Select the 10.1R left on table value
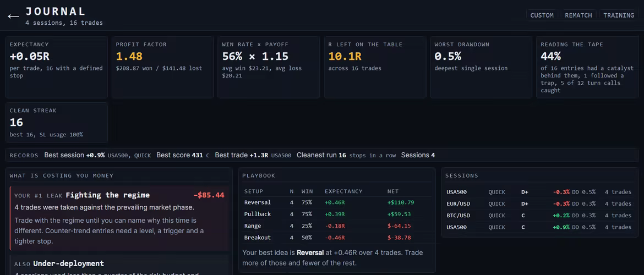Viewport: 644px width, 275px height. coord(345,56)
